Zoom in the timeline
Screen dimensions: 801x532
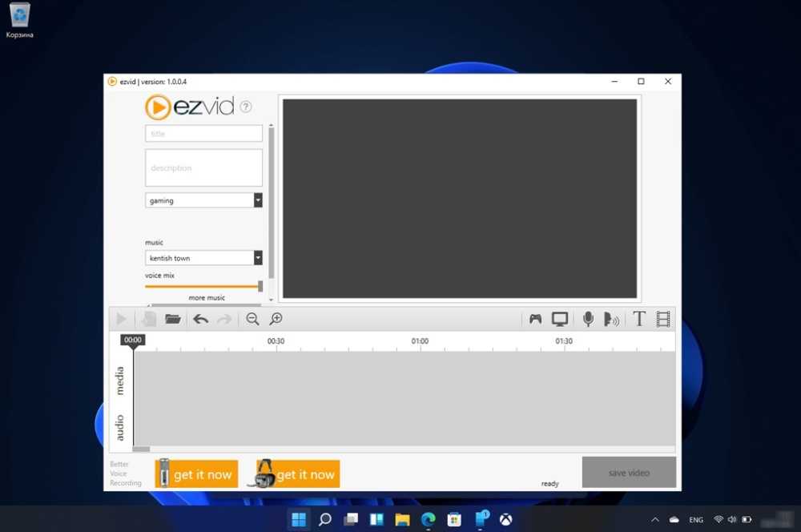[276, 319]
